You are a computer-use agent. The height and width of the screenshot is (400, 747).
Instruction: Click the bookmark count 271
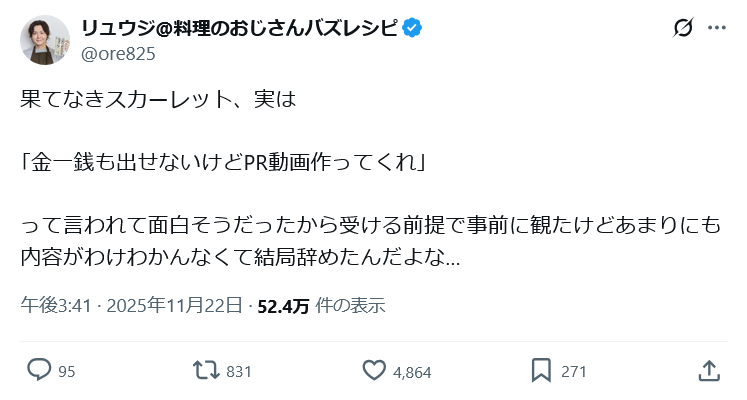click(x=573, y=372)
